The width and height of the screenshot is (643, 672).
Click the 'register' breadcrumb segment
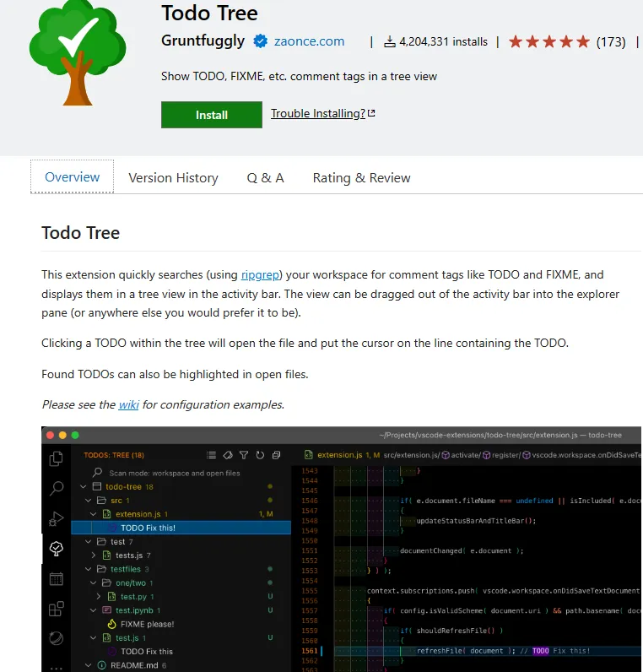click(506, 455)
